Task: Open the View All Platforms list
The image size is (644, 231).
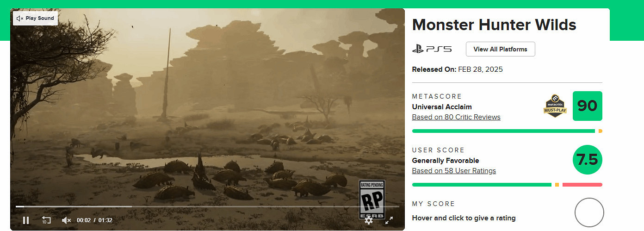Action: 500,49
